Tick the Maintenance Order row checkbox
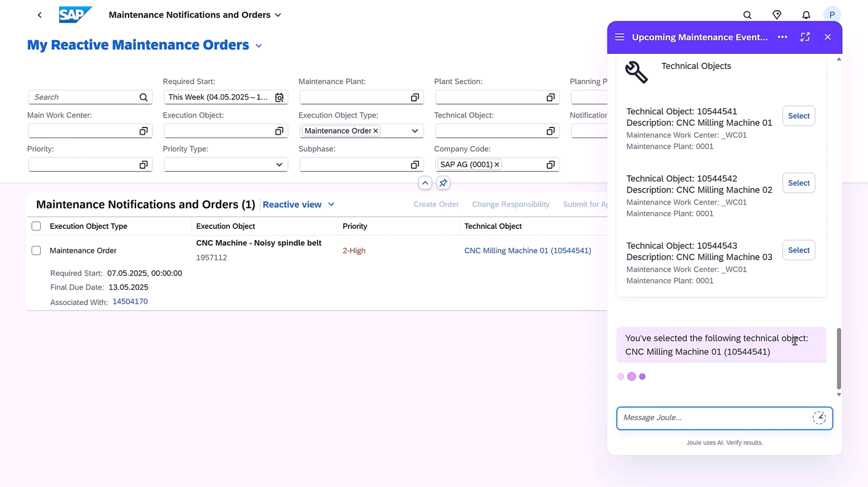This screenshot has height=487, width=868. (x=36, y=251)
